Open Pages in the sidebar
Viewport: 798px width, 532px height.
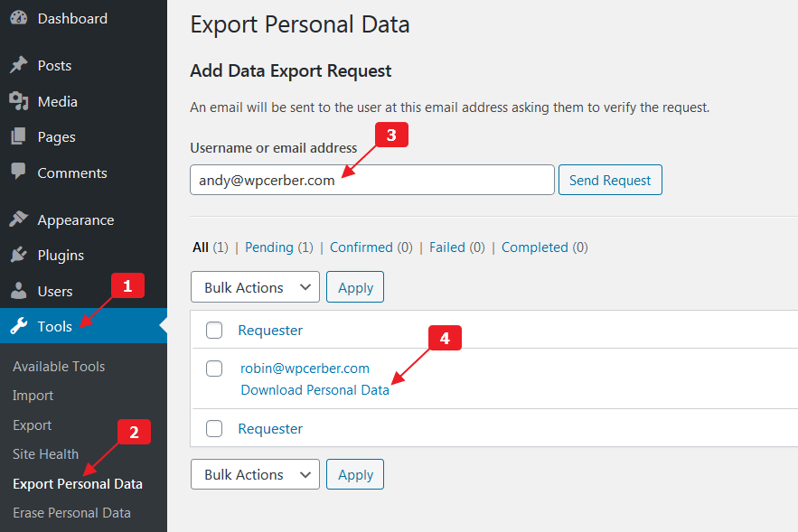click(57, 137)
